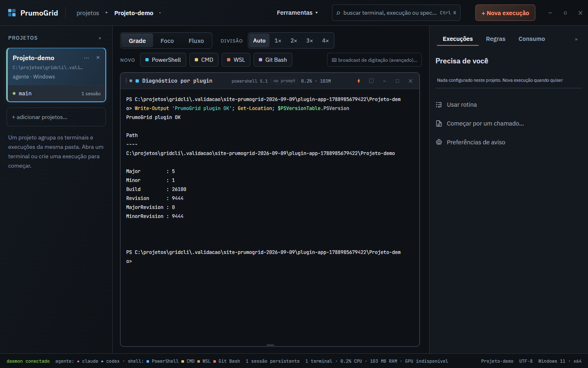Click the + Nova execução button
588x368 pixels.
coord(505,13)
